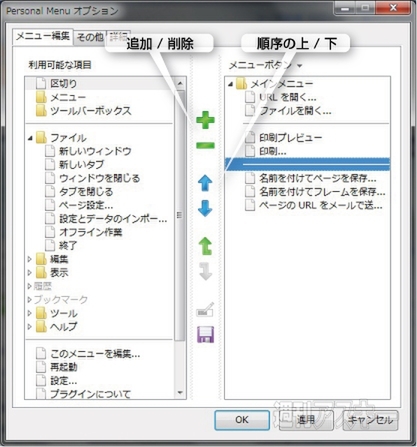The width and height of the screenshot is (417, 447).
Task: Select 新しいウィンドウ in available items
Action: [x=95, y=151]
